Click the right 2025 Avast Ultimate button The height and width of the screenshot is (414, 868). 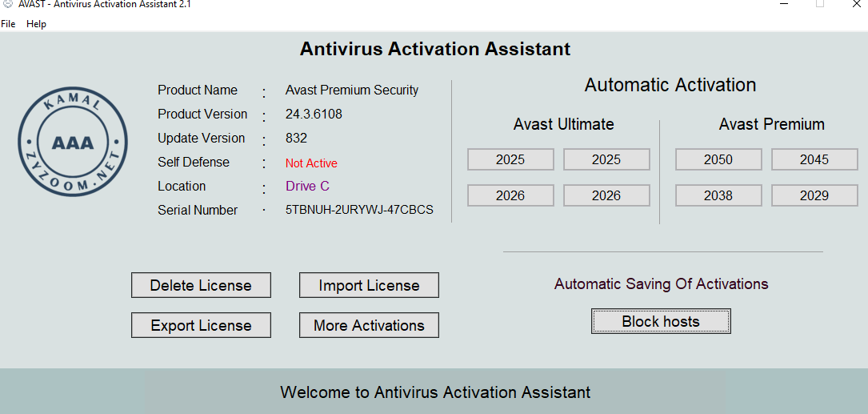[606, 159]
